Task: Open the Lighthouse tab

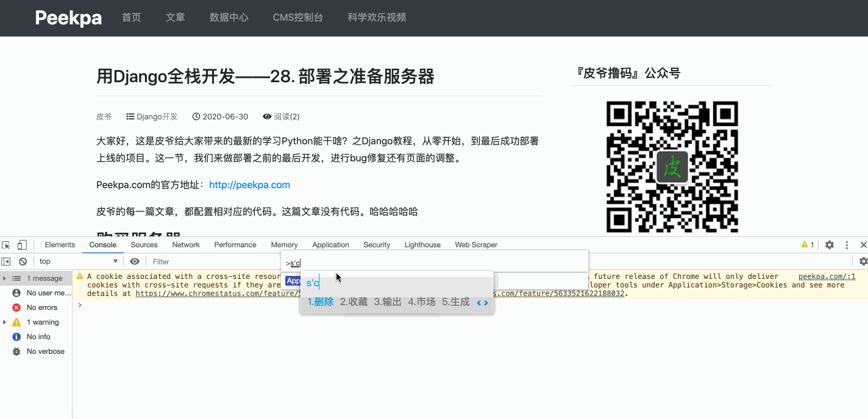Action: (422, 245)
